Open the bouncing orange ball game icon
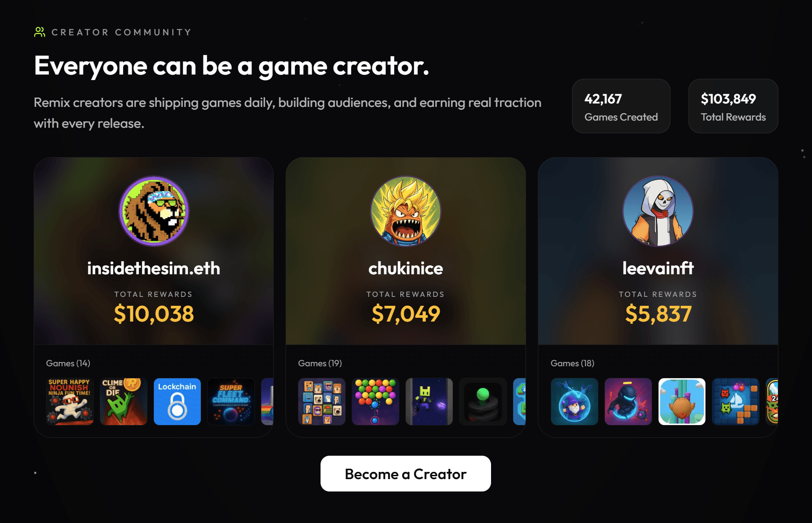 [682, 402]
